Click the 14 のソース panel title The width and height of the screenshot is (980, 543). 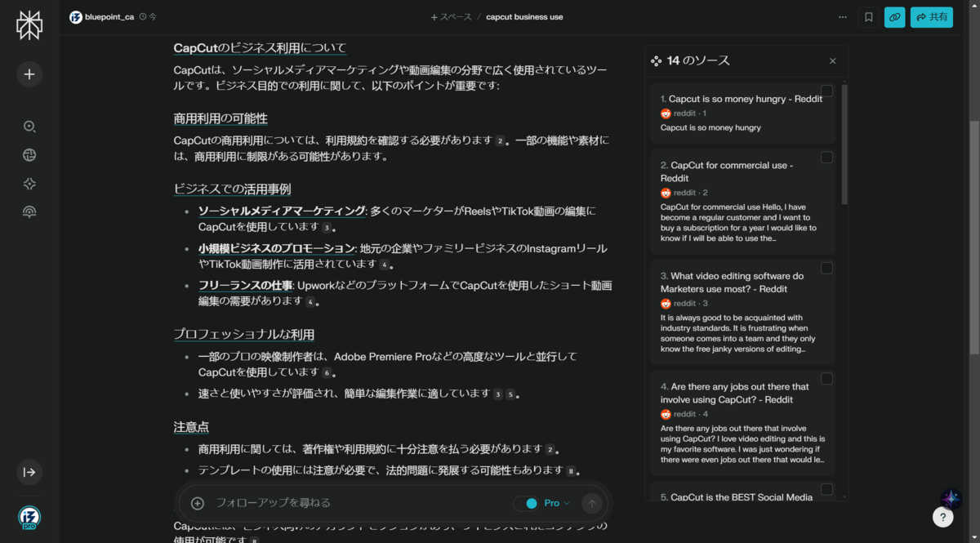pyautogui.click(x=698, y=61)
